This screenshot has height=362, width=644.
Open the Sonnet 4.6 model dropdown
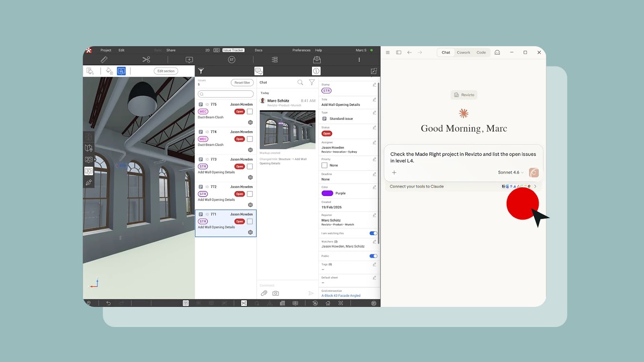(510, 173)
